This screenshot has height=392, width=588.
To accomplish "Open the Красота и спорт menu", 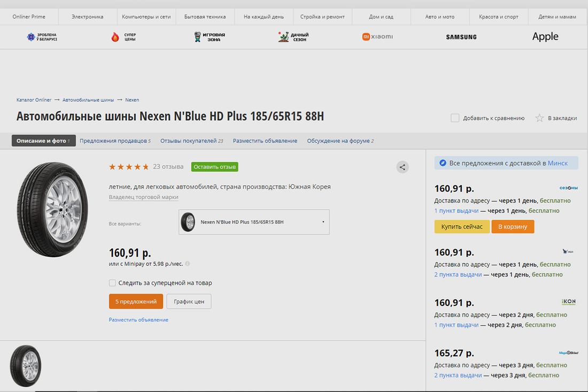I will pyautogui.click(x=499, y=17).
